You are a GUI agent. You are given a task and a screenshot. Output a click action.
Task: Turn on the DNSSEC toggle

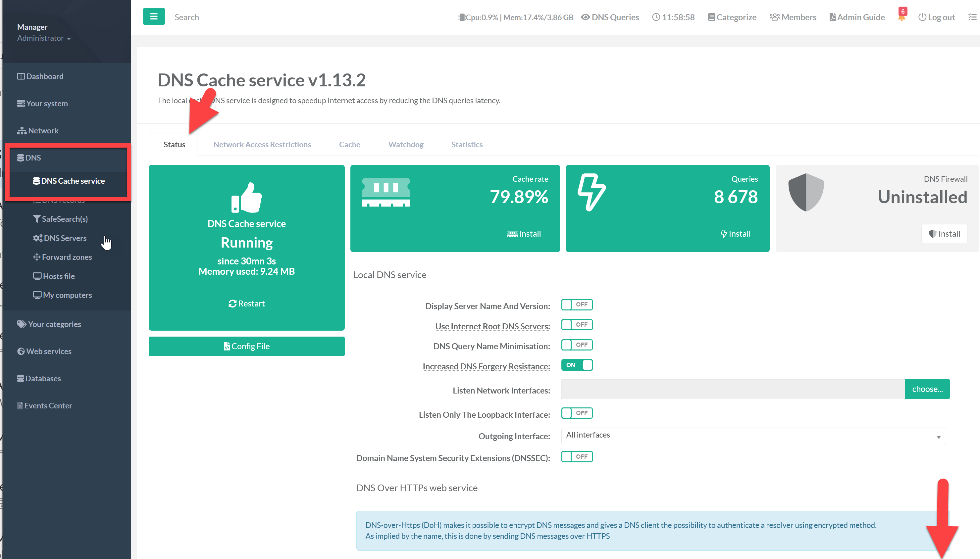576,456
